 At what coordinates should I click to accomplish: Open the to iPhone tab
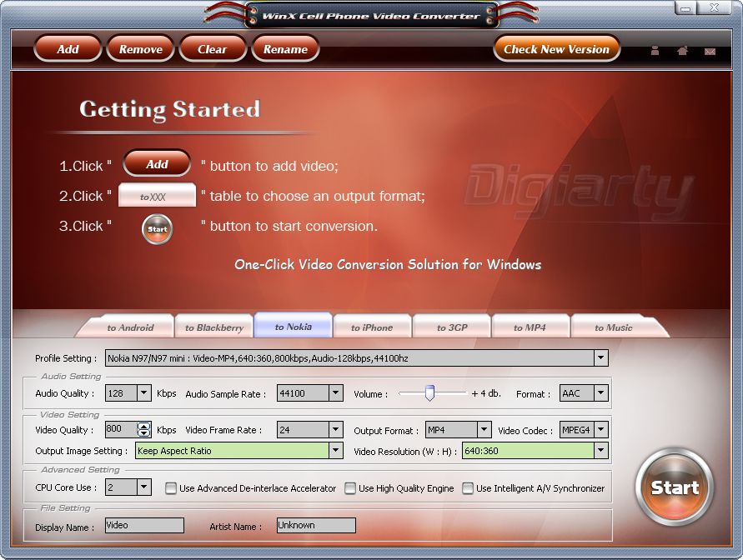(x=372, y=327)
